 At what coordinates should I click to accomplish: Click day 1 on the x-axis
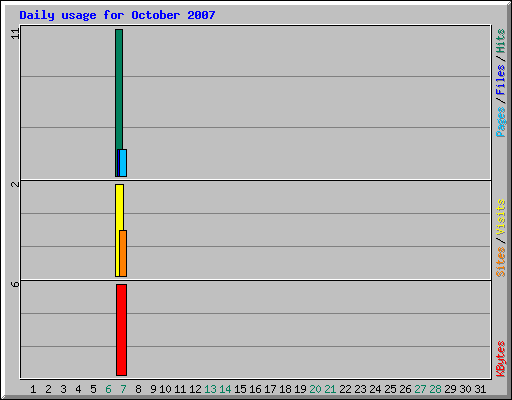(33, 389)
